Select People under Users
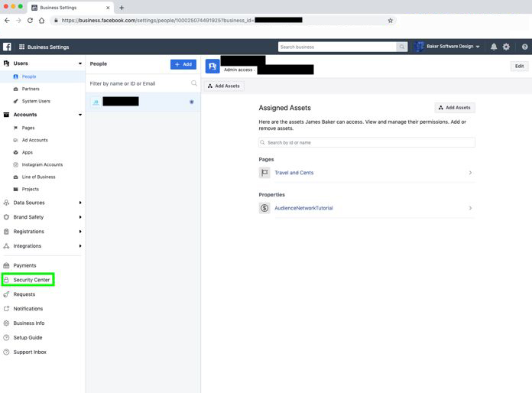 [29, 76]
